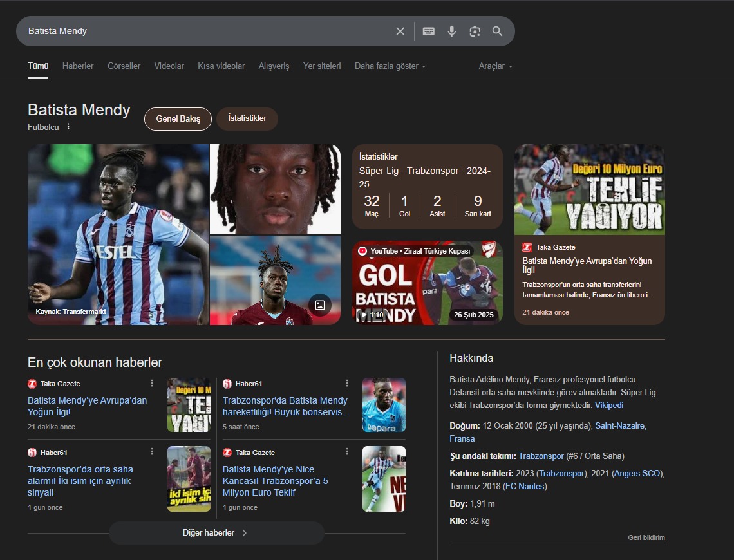Image resolution: width=734 pixels, height=560 pixels.
Task: Open thumbnail beside the Nice Kancası article
Action: (x=384, y=479)
